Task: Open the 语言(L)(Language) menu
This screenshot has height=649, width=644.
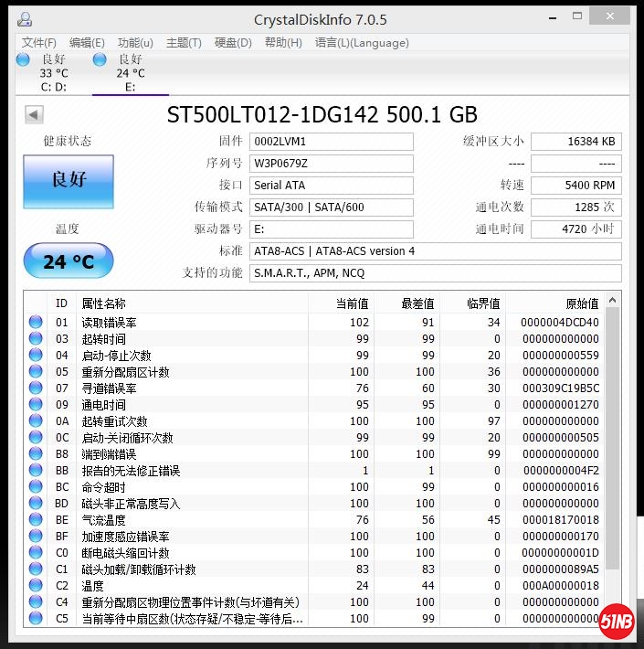Action: 362,42
